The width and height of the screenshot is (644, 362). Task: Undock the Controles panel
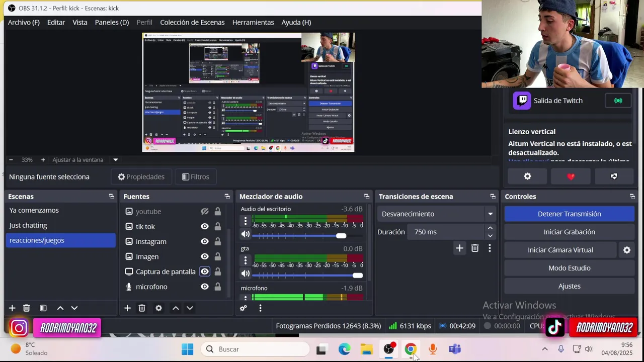pos(632,197)
